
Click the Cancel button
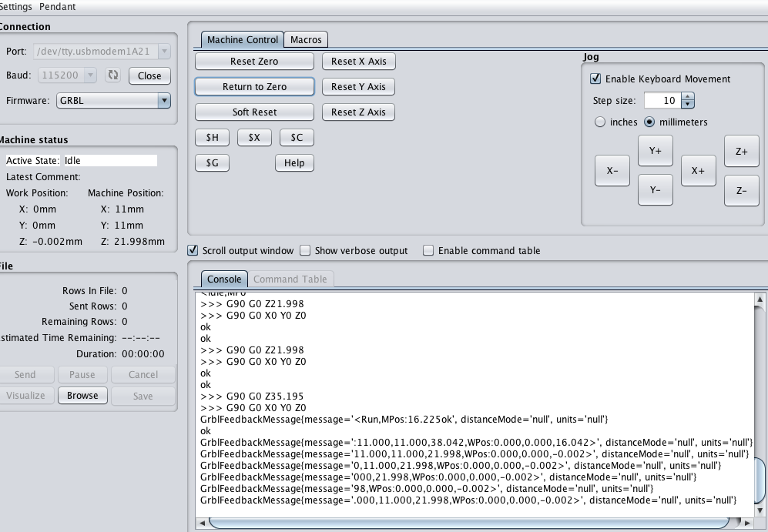click(143, 374)
